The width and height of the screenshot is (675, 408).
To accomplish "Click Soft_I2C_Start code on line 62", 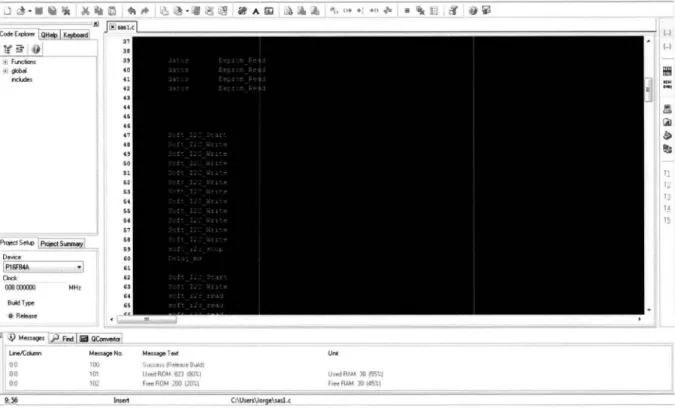I will pyautogui.click(x=197, y=278).
